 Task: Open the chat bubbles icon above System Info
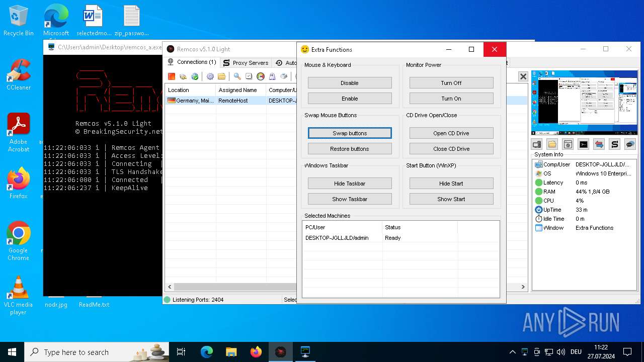(630, 144)
